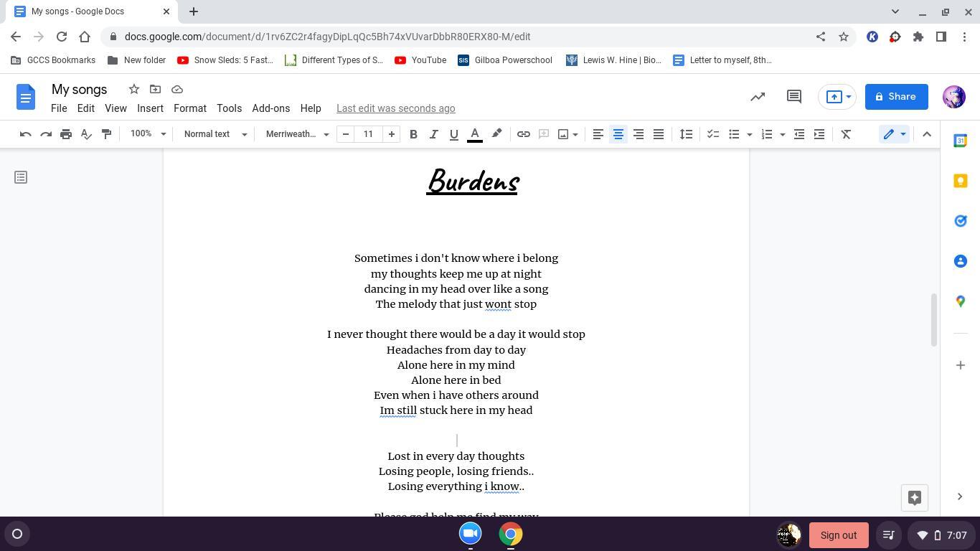This screenshot has width=980, height=551.
Task: Get more add-ons with plus icon
Action: (961, 365)
